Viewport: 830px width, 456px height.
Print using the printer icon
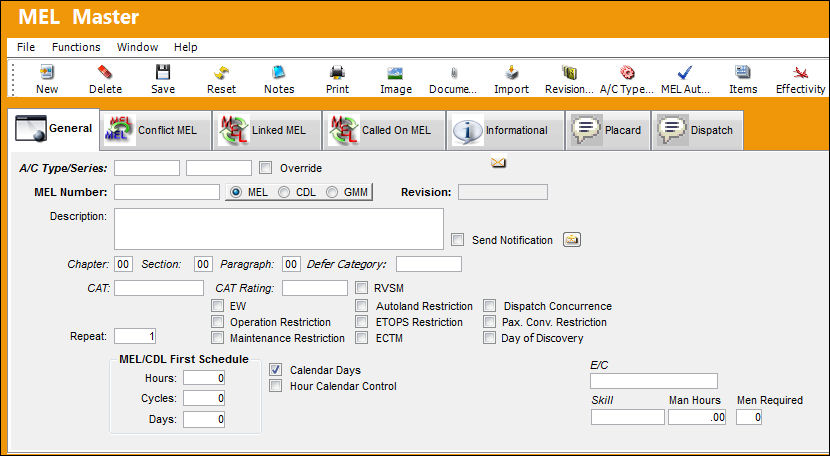pos(337,73)
